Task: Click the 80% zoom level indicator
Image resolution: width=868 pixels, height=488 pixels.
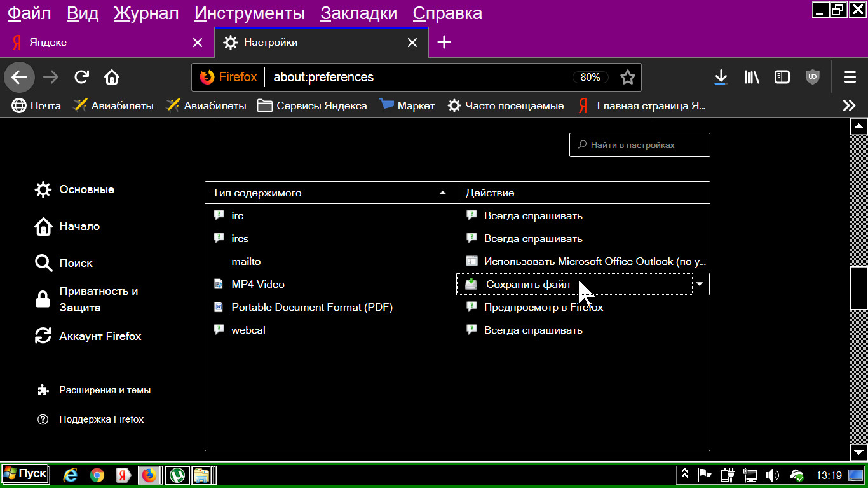Action: tap(590, 77)
